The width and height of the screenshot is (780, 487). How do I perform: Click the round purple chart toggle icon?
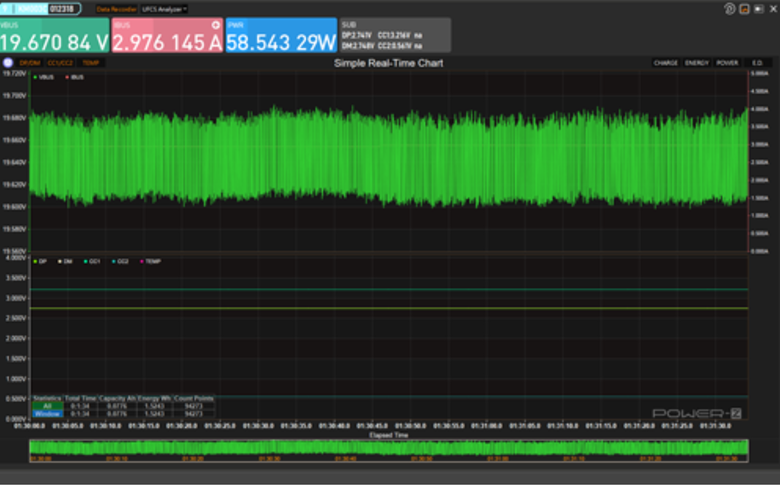[8, 63]
